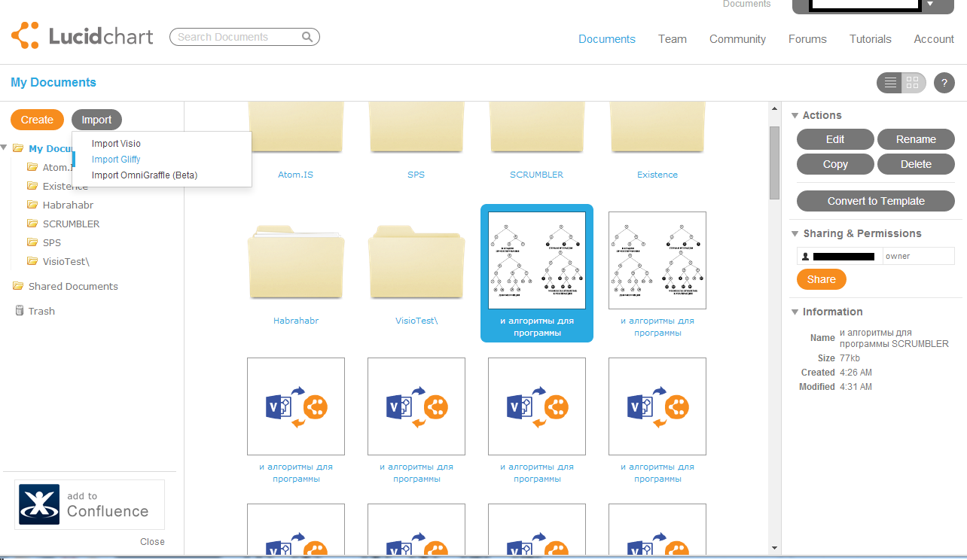Open the Shared Documents tree item
The height and width of the screenshot is (560, 967).
tap(73, 286)
